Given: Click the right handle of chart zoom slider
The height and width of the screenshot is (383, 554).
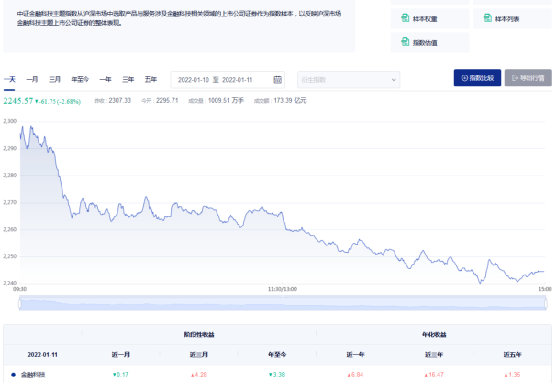Looking at the screenshot, I should [x=546, y=304].
